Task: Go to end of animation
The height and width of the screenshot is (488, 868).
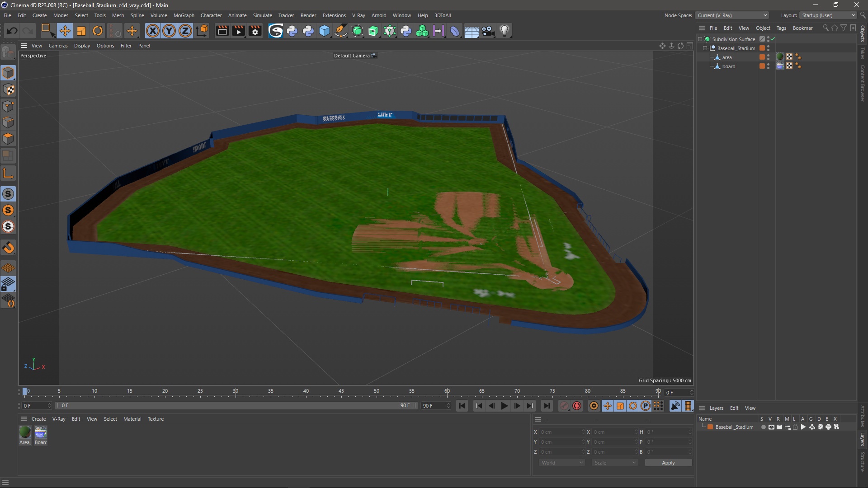Action: 547,406
